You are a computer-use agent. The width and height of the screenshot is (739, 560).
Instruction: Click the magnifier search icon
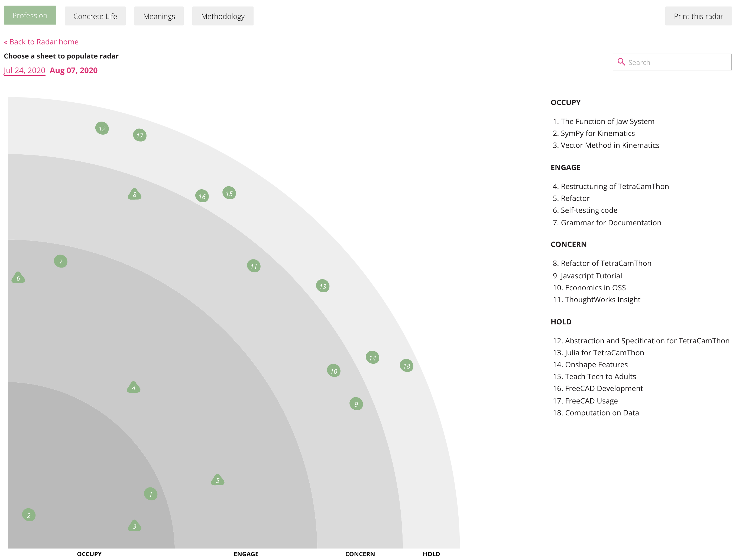point(621,62)
